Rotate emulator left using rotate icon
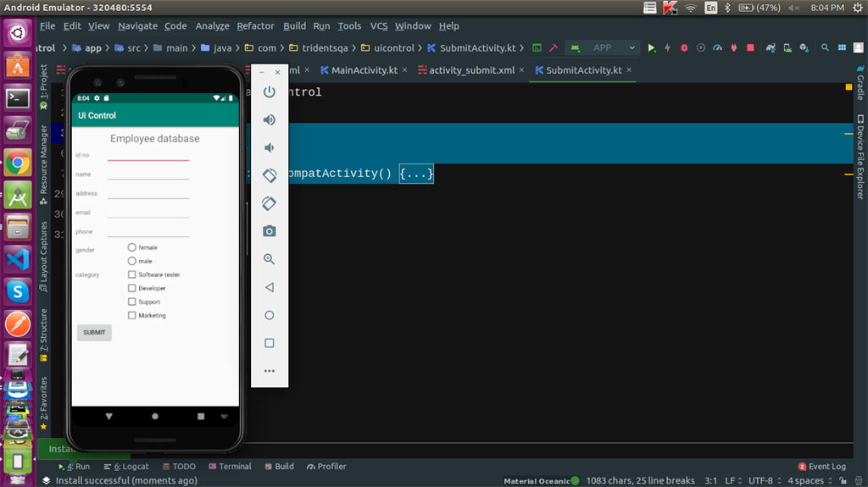The width and height of the screenshot is (868, 487). (x=269, y=175)
